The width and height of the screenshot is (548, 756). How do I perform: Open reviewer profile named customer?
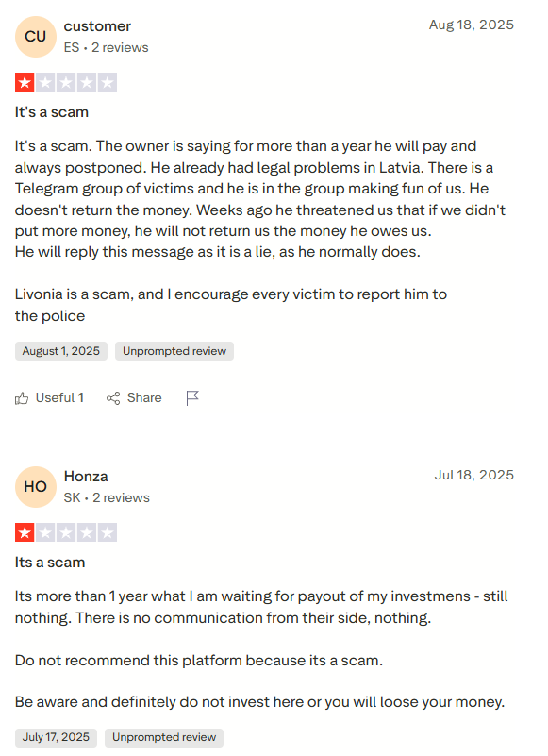click(97, 26)
